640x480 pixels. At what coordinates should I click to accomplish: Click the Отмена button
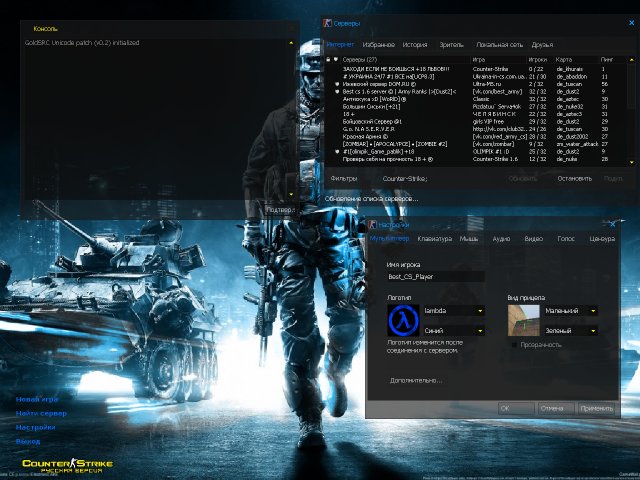(556, 408)
